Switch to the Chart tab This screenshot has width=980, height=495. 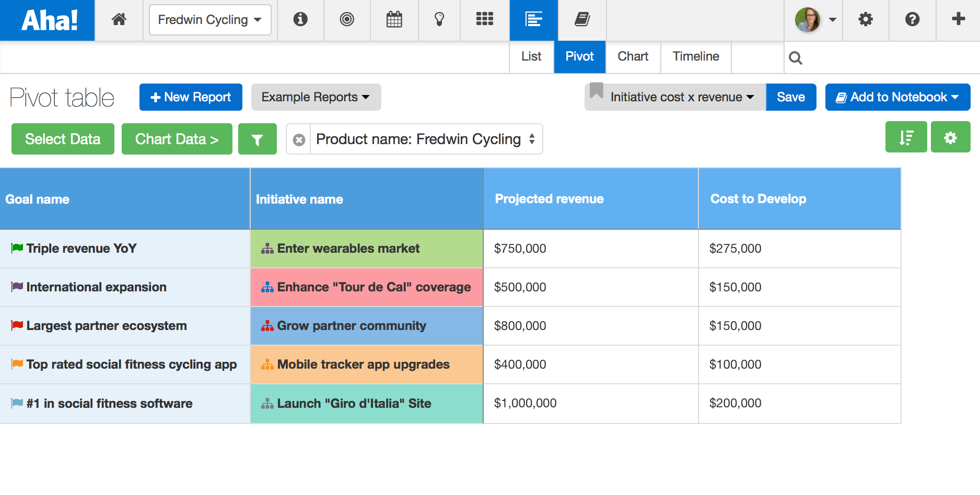633,56
